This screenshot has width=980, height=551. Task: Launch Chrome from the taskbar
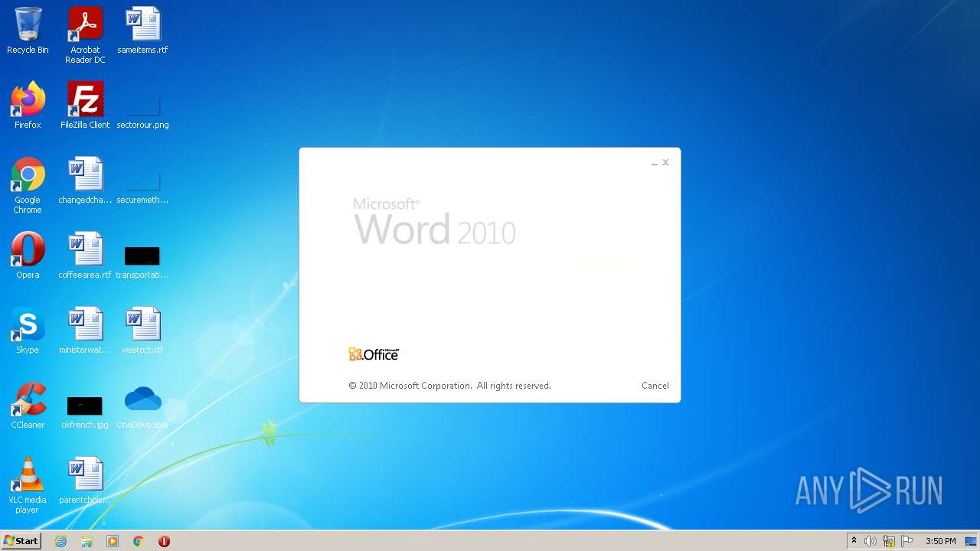pos(139,541)
